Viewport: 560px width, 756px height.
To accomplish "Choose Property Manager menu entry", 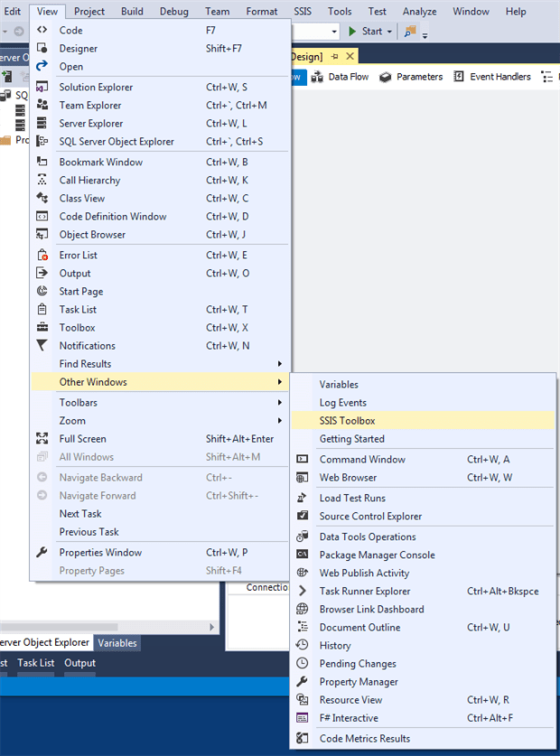I will (423, 682).
